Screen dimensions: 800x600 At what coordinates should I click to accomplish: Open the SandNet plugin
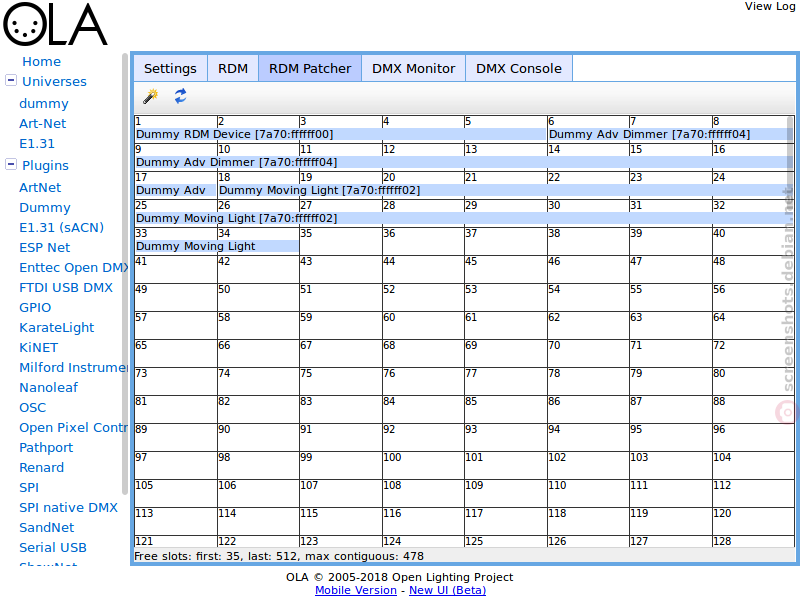click(x=46, y=528)
